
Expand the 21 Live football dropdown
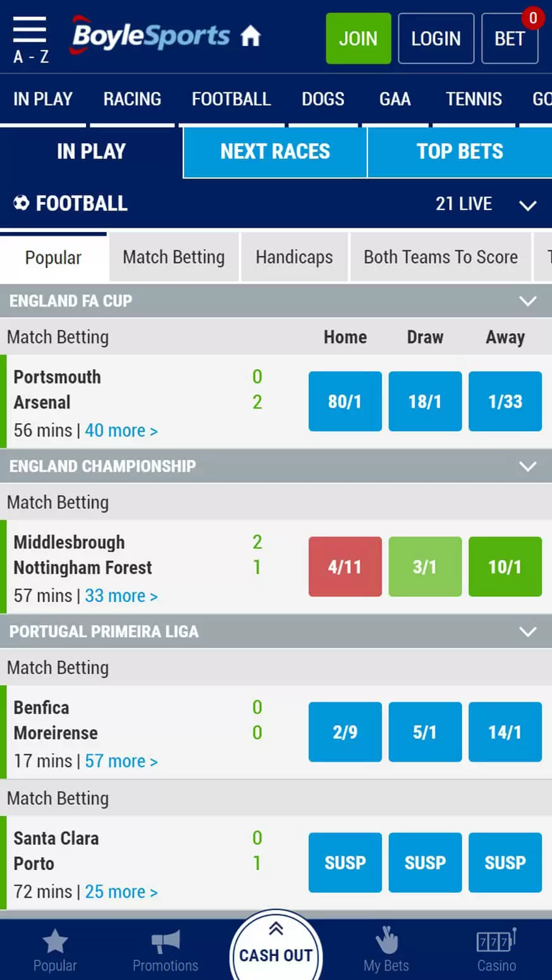click(527, 205)
